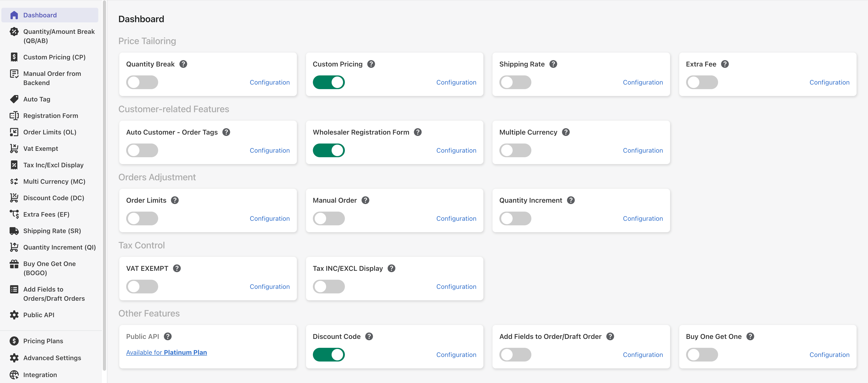868x383 pixels.
Task: Open Extra Fee Configuration link
Action: click(x=829, y=82)
